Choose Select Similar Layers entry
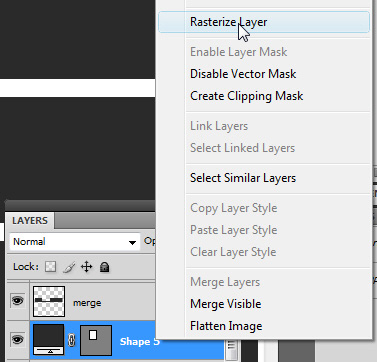This screenshot has height=362, width=377. pos(243,178)
